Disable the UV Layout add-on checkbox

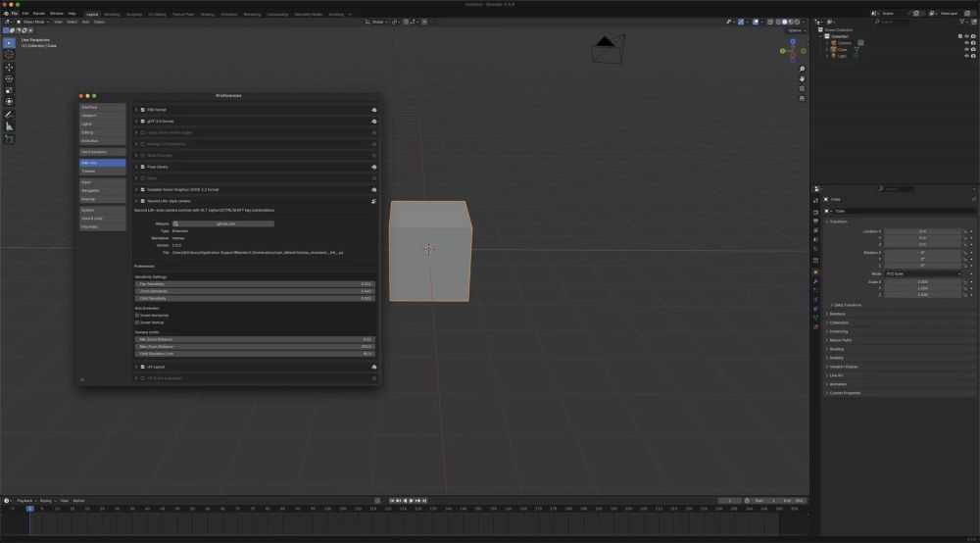pyautogui.click(x=142, y=367)
